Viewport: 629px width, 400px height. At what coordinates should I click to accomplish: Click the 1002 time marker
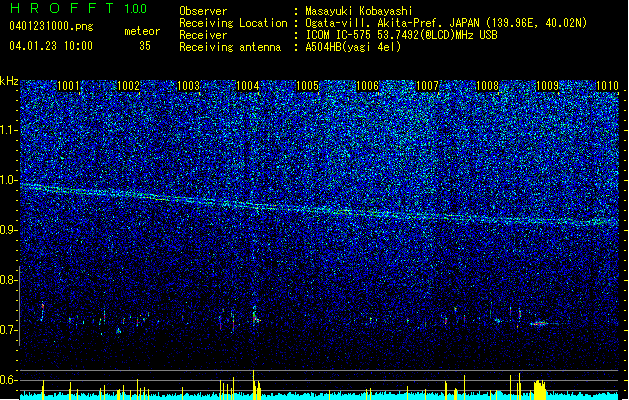click(x=128, y=86)
